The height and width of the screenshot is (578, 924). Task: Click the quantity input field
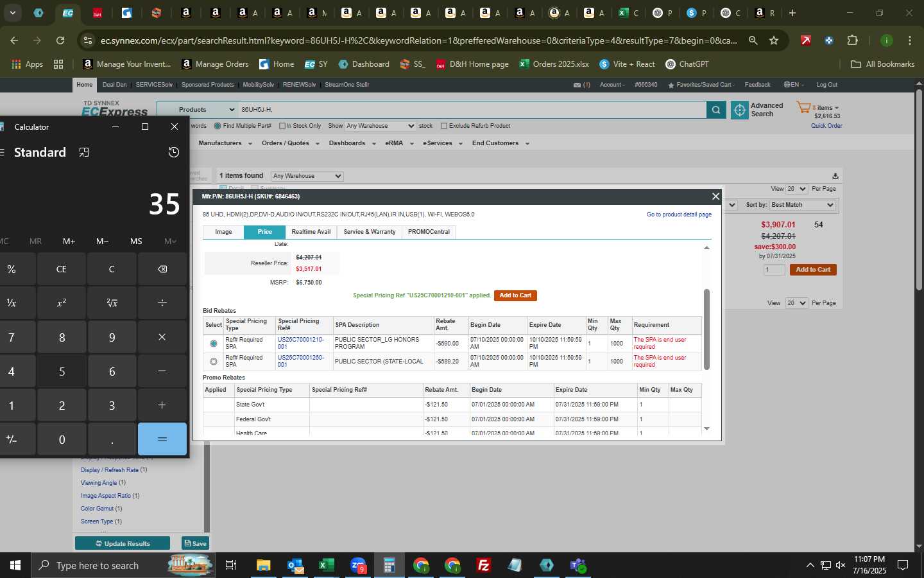[x=774, y=270]
